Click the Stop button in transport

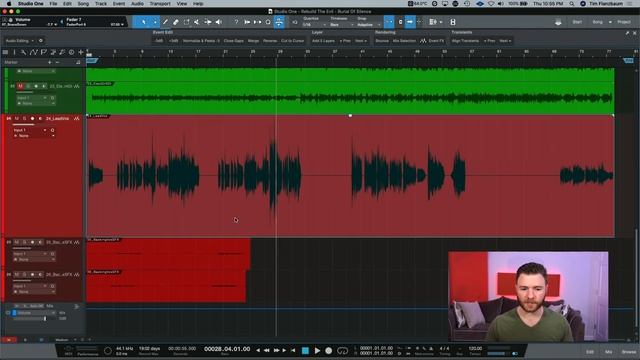coord(305,350)
